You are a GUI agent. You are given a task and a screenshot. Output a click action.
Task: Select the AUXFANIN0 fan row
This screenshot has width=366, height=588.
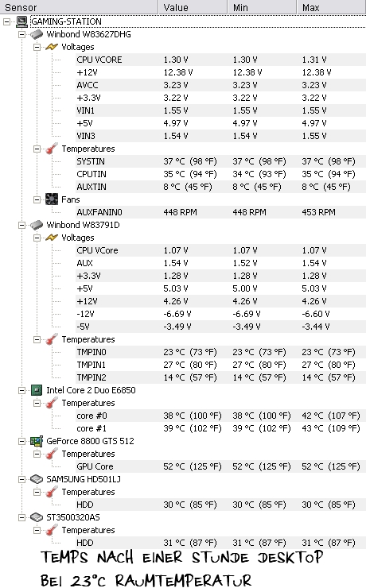coord(220,212)
